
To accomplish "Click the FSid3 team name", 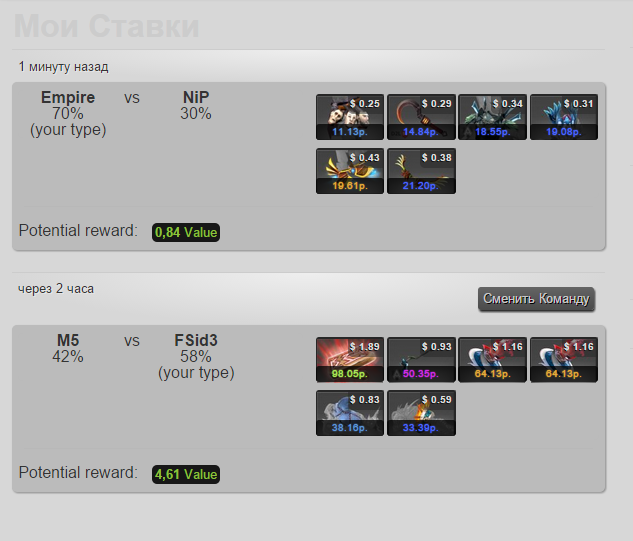I will pyautogui.click(x=196, y=340).
